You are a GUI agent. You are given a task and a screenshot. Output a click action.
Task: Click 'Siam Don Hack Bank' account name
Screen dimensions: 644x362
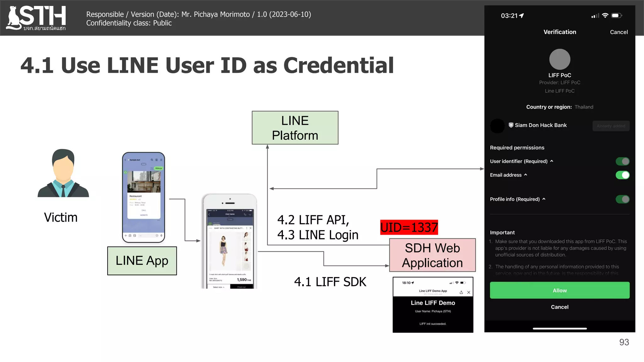(541, 125)
